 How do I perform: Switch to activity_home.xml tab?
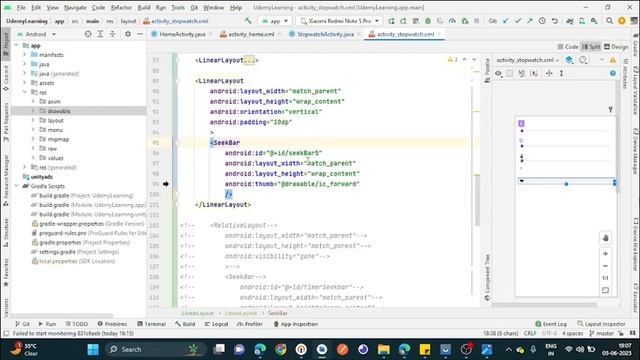pos(251,34)
